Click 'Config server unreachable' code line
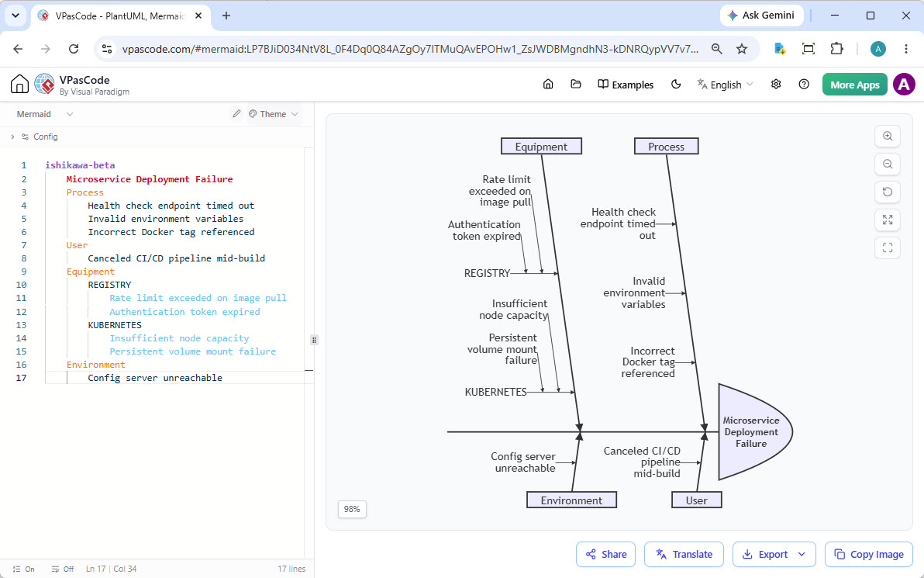924x578 pixels. [155, 378]
